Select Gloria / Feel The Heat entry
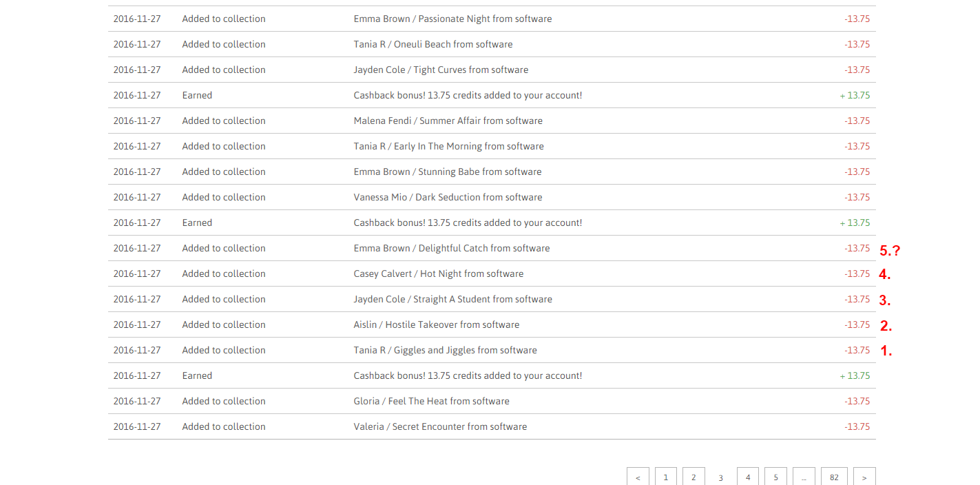This screenshot has height=485, width=980. click(x=432, y=402)
